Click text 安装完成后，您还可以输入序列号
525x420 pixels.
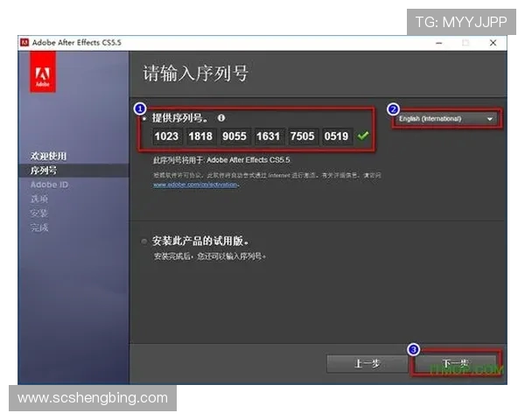[x=210, y=256]
